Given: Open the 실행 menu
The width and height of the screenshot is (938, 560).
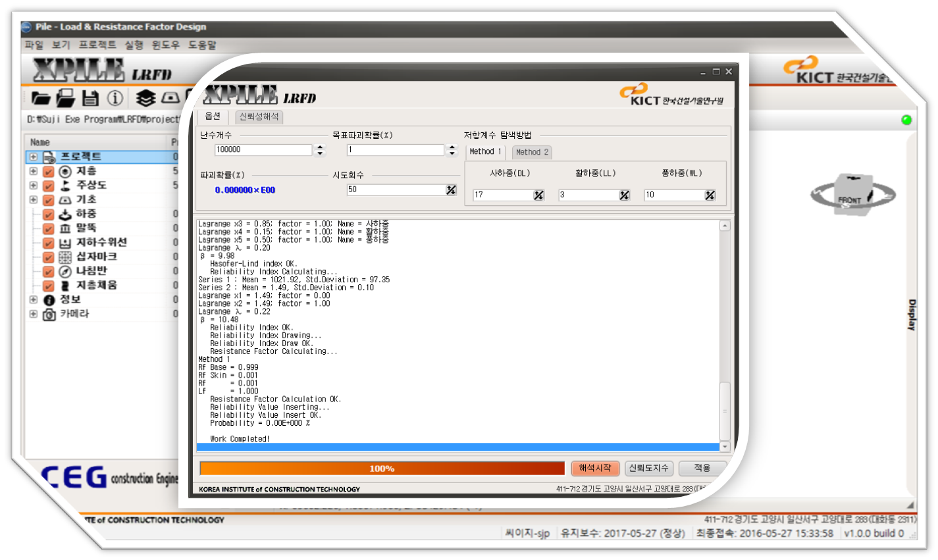Looking at the screenshot, I should 134,45.
